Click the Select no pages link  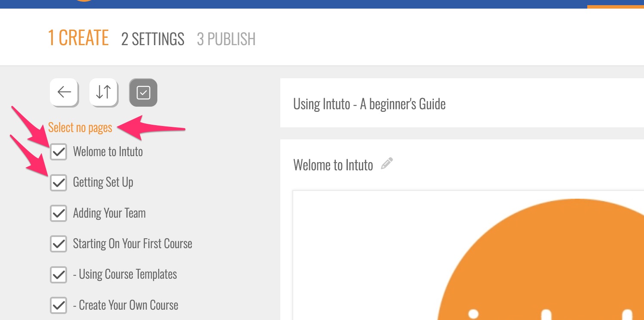[x=80, y=128]
